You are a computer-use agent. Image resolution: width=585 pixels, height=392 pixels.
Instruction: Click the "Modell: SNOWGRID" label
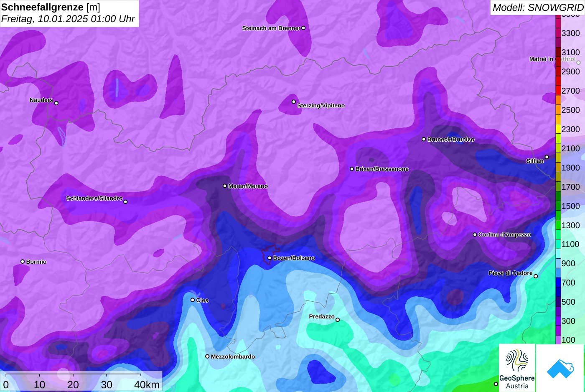click(x=538, y=8)
